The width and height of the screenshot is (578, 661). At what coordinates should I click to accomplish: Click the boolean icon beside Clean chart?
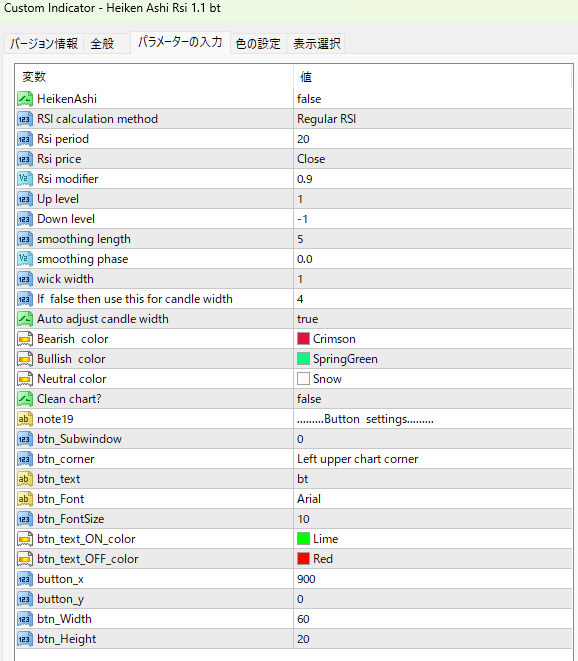tap(25, 399)
